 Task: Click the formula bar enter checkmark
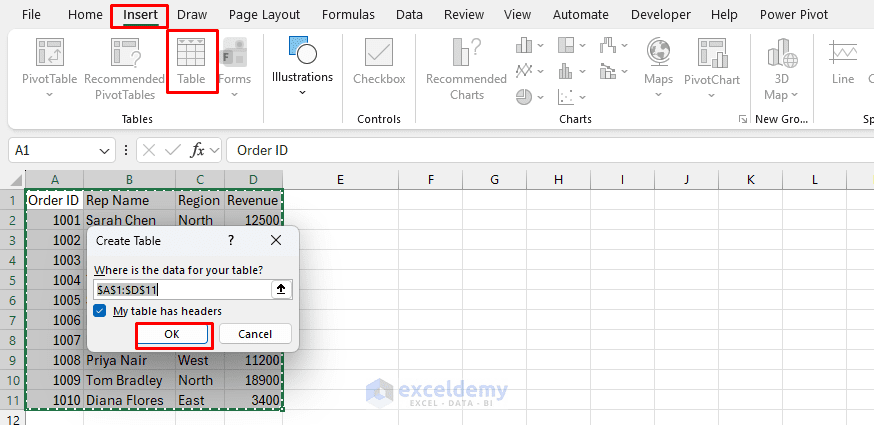173,150
